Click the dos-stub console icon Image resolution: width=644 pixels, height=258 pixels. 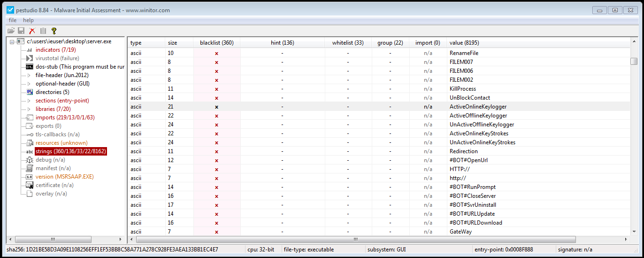click(x=29, y=67)
